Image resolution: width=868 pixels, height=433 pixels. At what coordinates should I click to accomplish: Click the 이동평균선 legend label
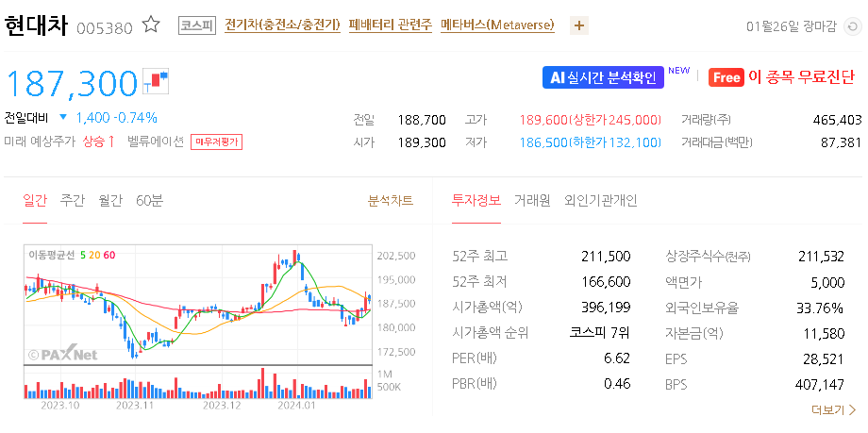click(53, 255)
